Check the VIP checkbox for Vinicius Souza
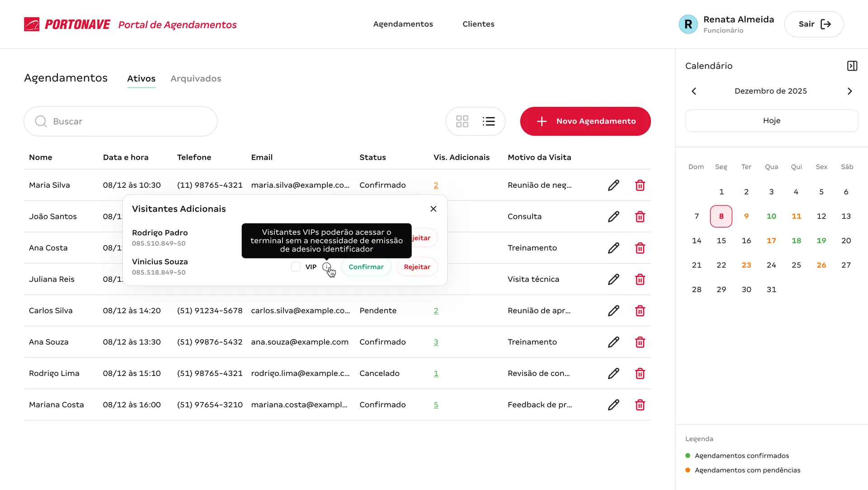 click(296, 267)
